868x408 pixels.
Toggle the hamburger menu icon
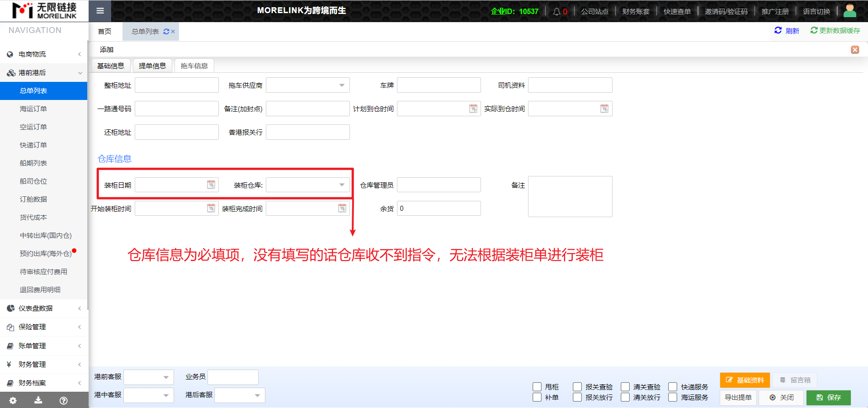click(100, 11)
